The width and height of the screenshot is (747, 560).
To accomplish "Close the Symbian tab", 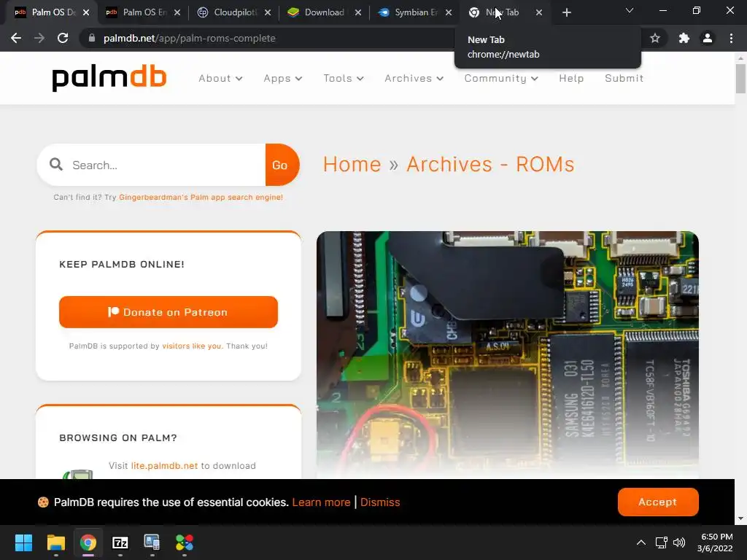I will click(x=449, y=12).
